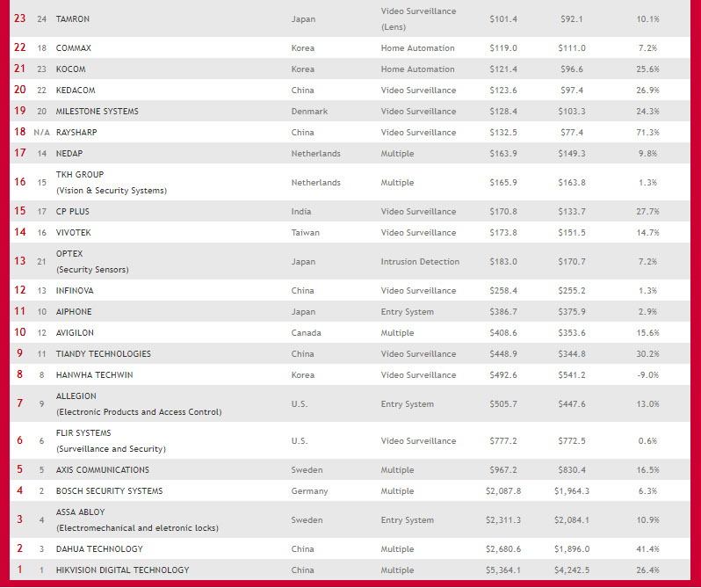The width and height of the screenshot is (701, 588).
Task: Click the RAYSHARP 71.3% growth value
Action: click(647, 132)
